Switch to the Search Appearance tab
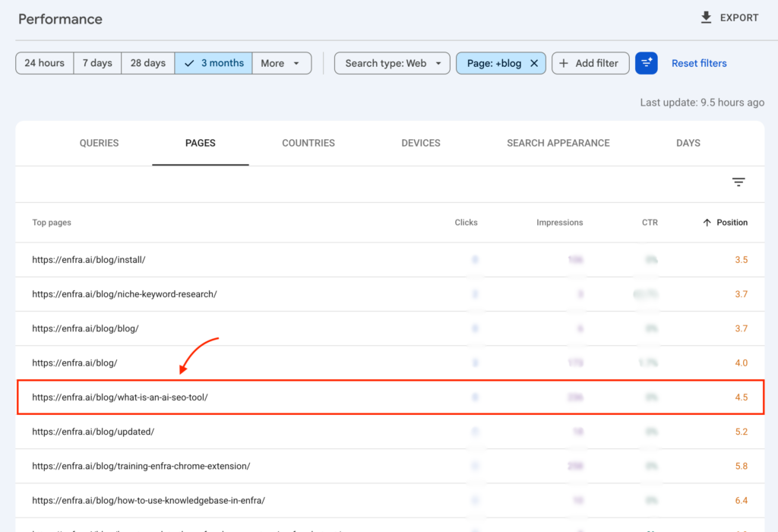The width and height of the screenshot is (778, 532). [558, 143]
